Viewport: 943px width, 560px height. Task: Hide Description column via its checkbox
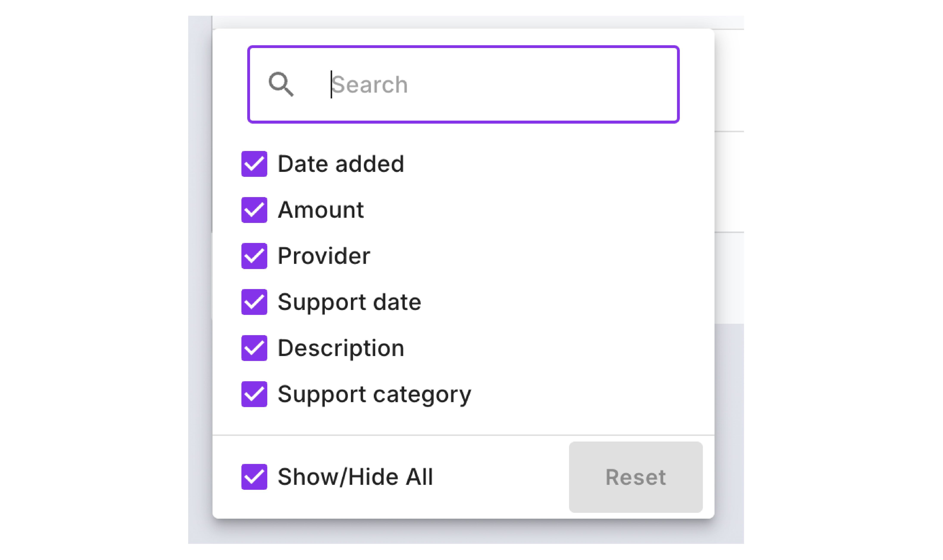pos(254,348)
